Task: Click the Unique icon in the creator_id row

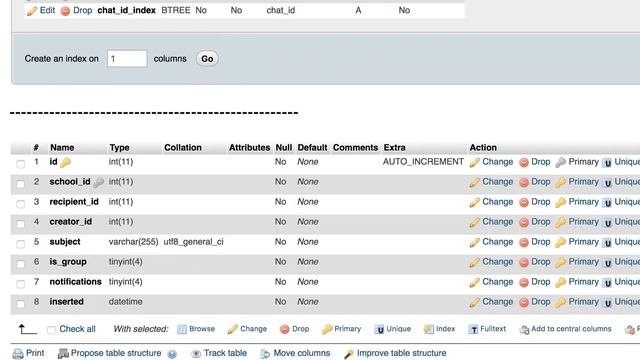Action: 607,222
